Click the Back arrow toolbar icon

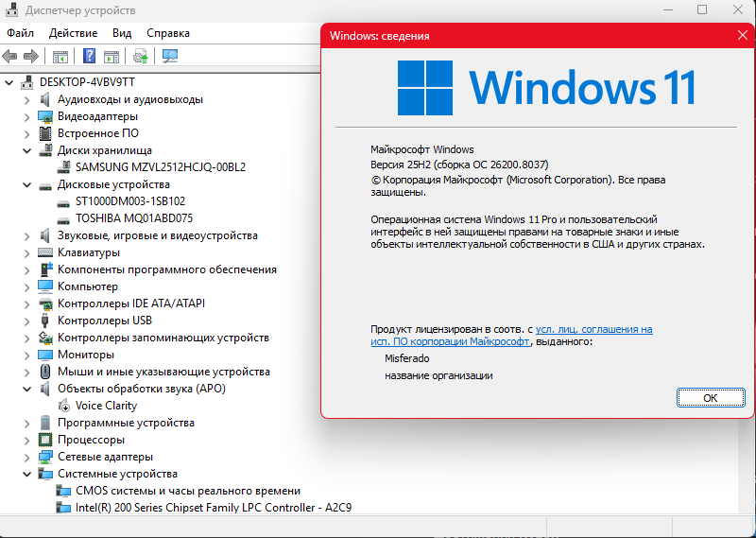pyautogui.click(x=10, y=56)
